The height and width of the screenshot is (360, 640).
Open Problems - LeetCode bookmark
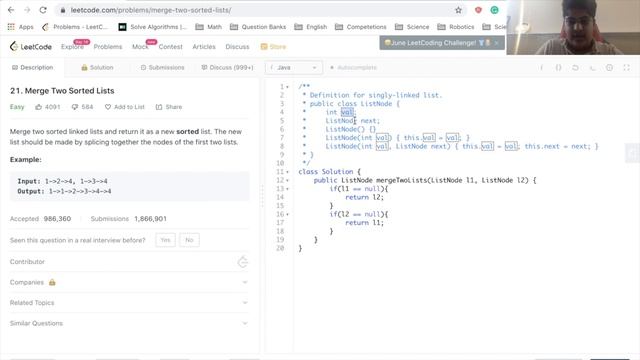[x=75, y=27]
